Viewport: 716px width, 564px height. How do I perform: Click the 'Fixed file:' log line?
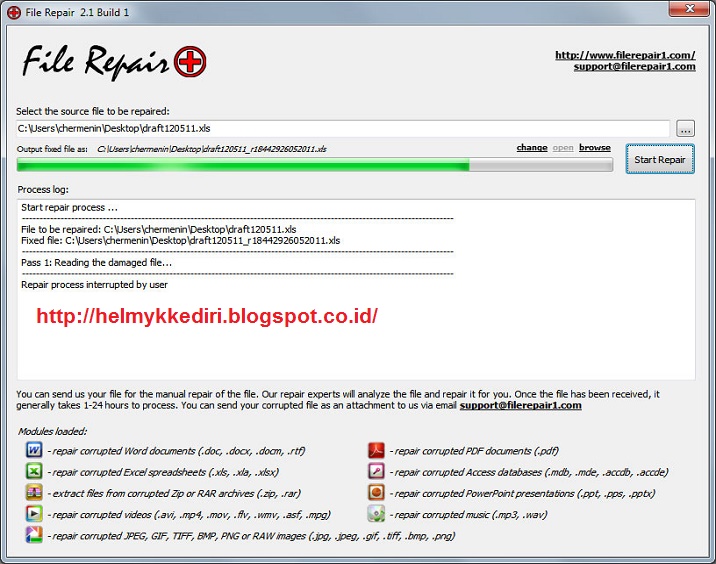180,241
